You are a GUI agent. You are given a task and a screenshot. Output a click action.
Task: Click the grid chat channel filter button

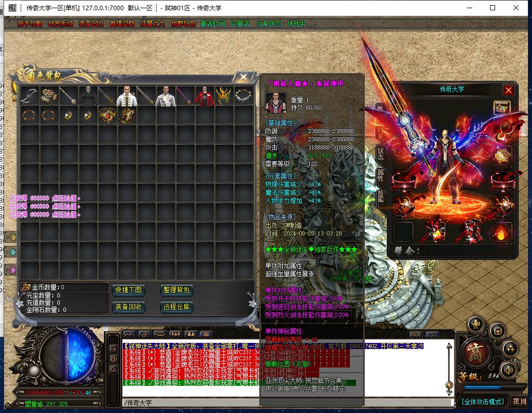pos(206,334)
